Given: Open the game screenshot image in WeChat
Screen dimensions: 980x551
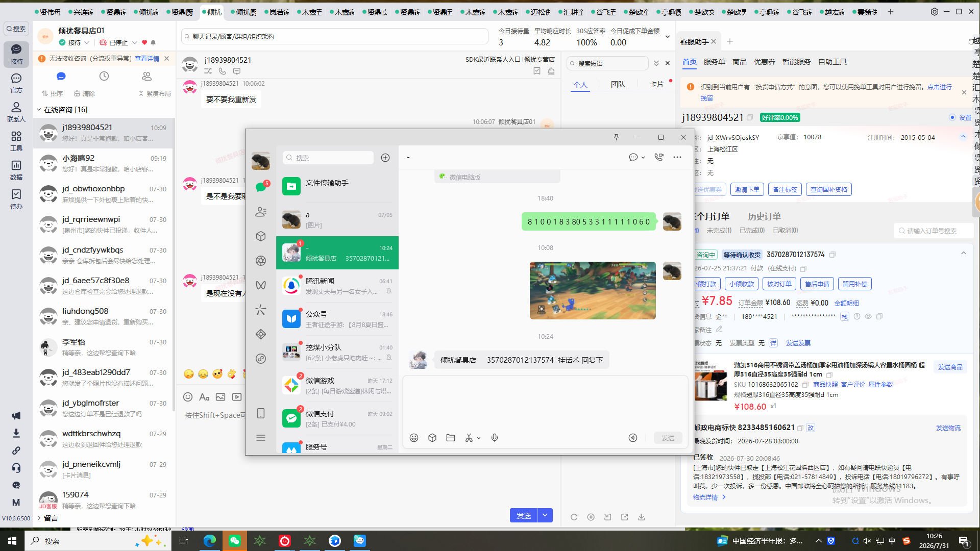Looking at the screenshot, I should point(593,290).
